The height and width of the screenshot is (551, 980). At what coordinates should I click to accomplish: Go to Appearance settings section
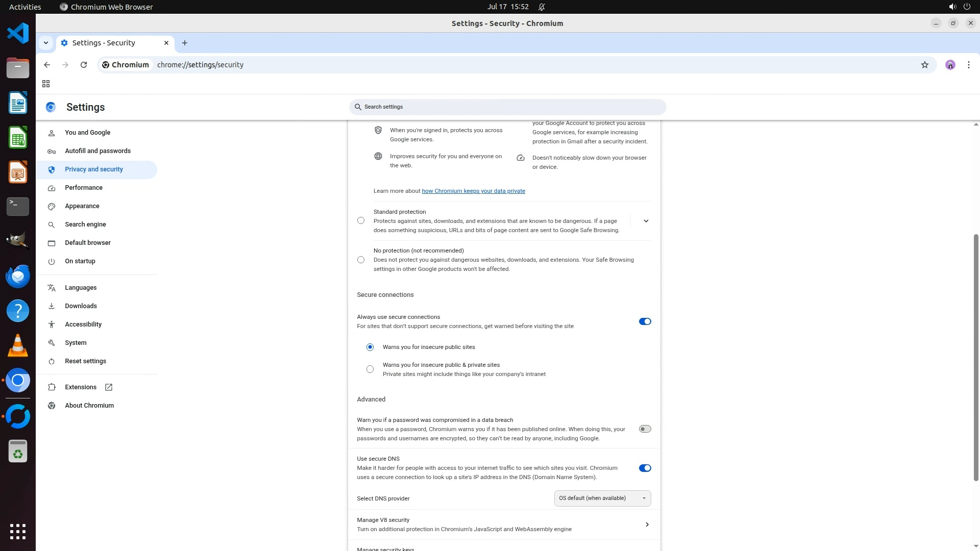(82, 206)
